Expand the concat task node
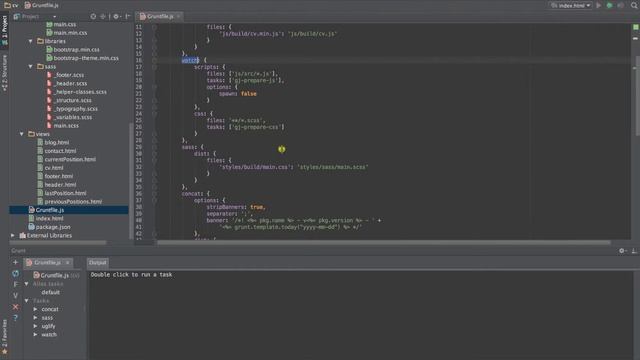The image size is (640, 360). point(36,309)
